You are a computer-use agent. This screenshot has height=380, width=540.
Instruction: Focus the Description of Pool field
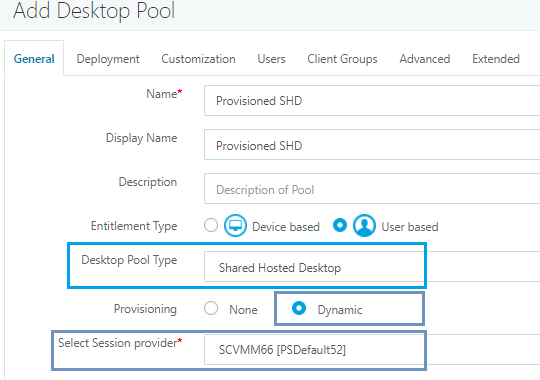[372, 189]
